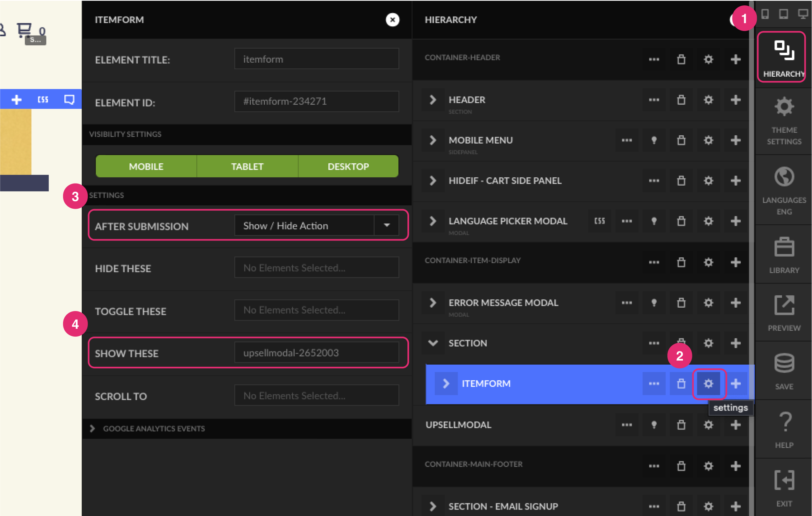The image size is (812, 516).
Task: Toggle DESKTOP visibility setting
Action: click(x=348, y=166)
